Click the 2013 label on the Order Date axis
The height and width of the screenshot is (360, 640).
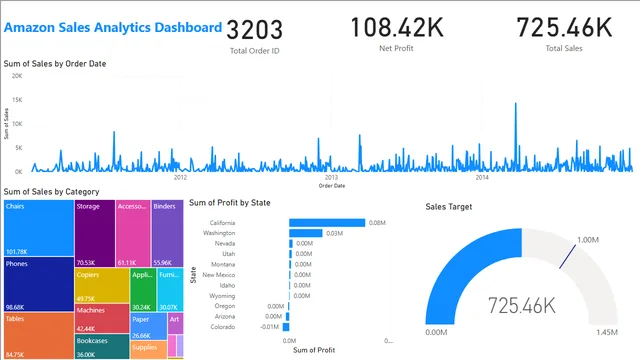tap(331, 177)
